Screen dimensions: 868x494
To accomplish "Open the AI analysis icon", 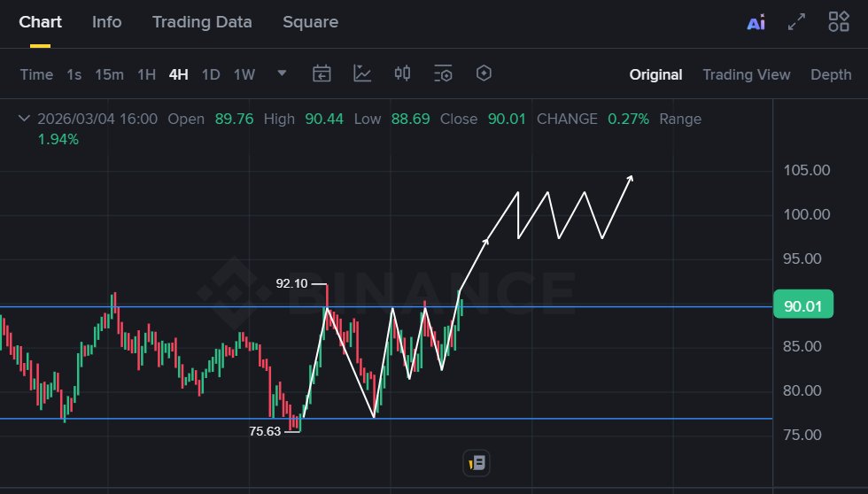I will tap(756, 23).
